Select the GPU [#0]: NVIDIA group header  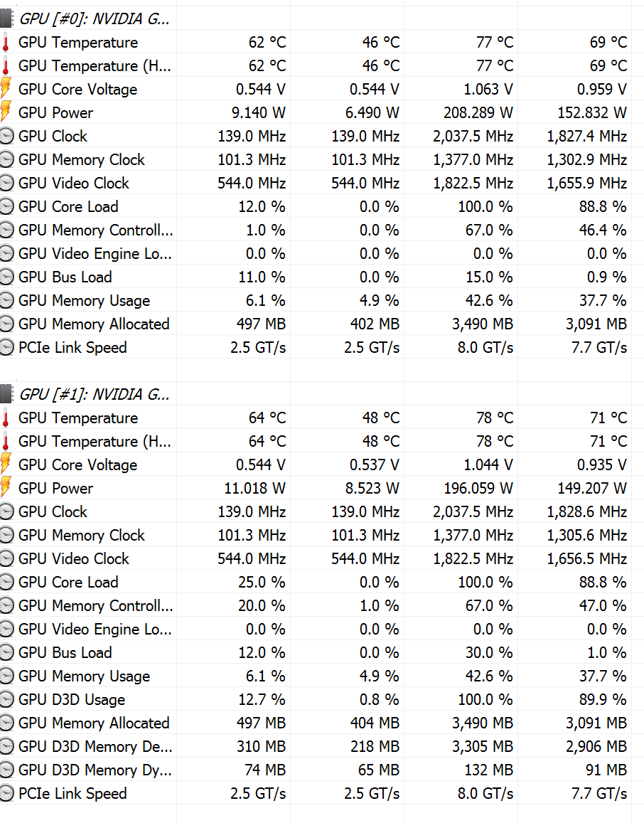95,18
